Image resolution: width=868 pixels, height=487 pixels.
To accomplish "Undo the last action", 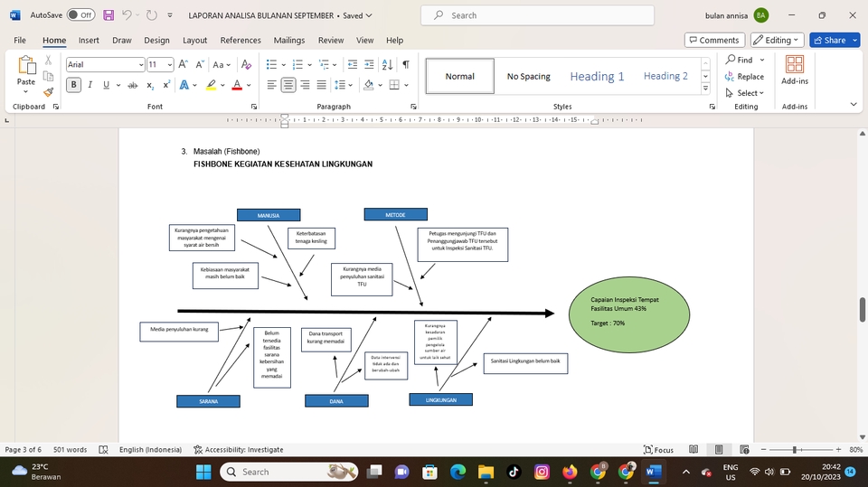I will pyautogui.click(x=127, y=15).
